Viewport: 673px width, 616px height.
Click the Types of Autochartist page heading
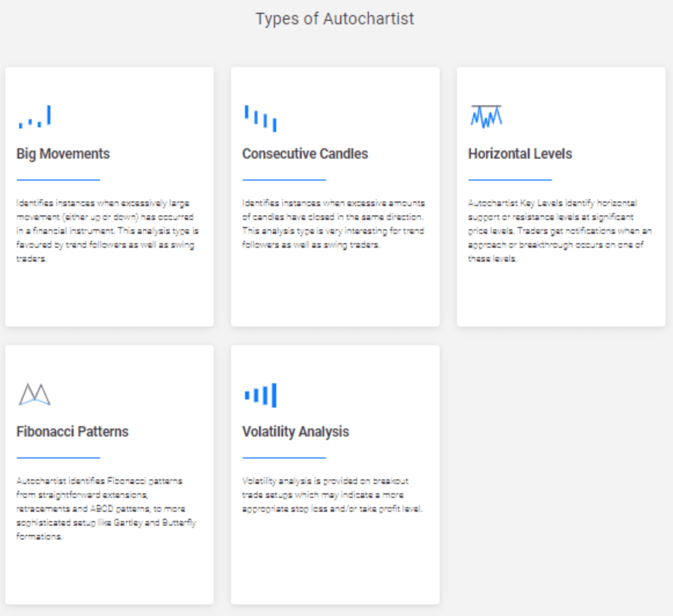tap(335, 19)
